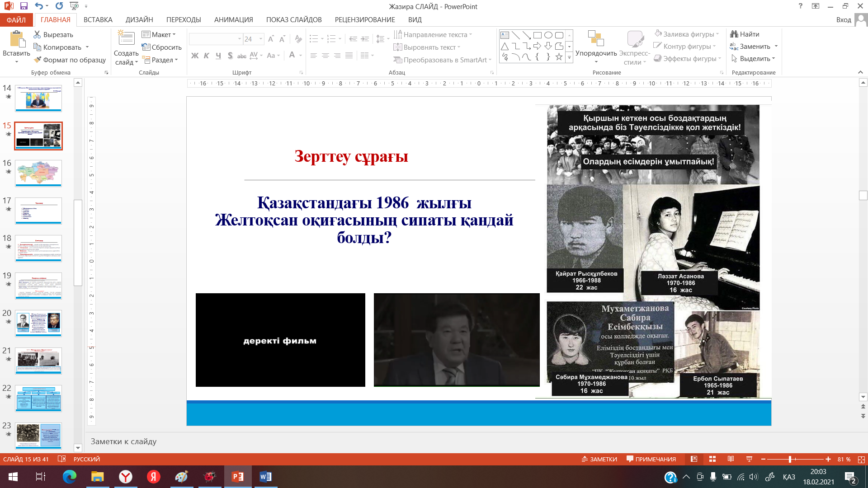868x488 pixels.
Task: Click the Save icon in quick access toolbar
Action: tap(24, 6)
